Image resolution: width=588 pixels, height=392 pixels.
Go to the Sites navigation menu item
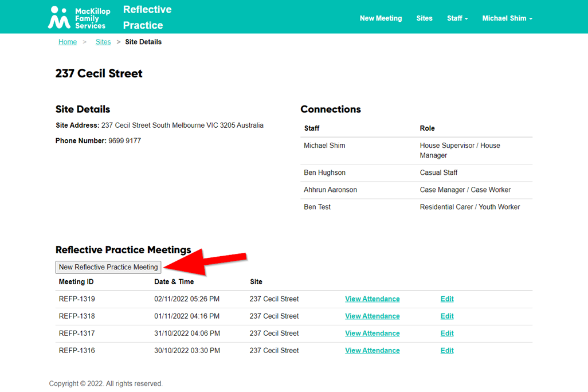coord(424,18)
